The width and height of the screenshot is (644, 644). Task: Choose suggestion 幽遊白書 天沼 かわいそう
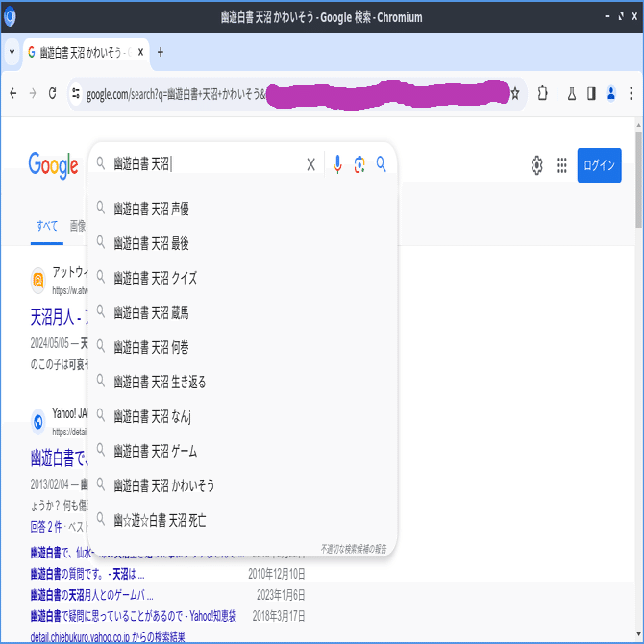coord(242,485)
